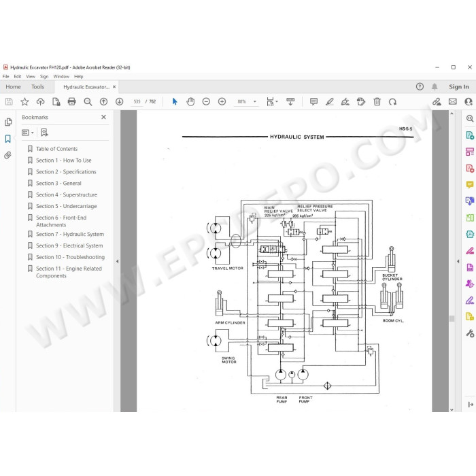Go to the previous page arrow
476x476 pixels.
pos(103,102)
